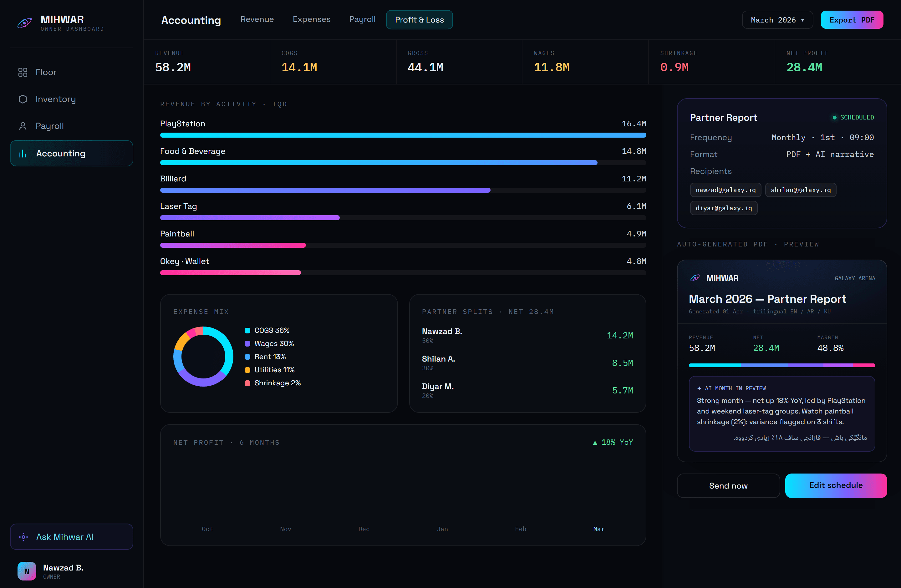The image size is (901, 588).
Task: Click the Mihwar planet logo icon
Action: coord(25,23)
